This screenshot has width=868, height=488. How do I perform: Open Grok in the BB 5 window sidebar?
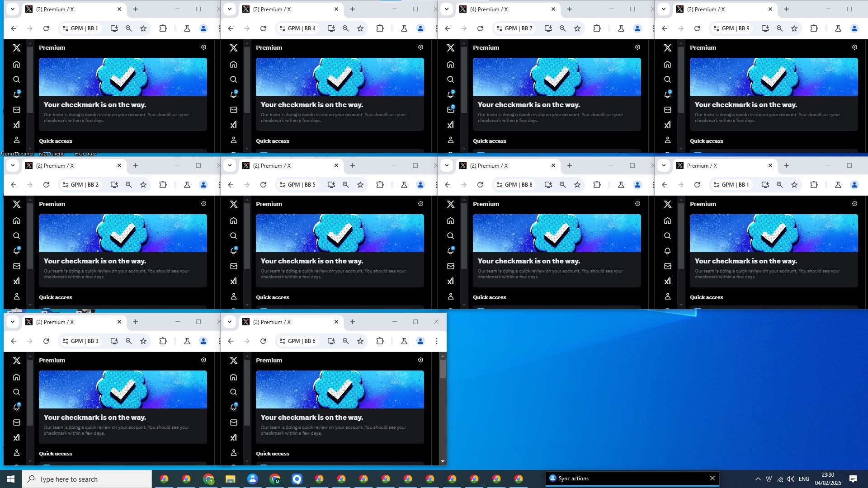click(234, 281)
